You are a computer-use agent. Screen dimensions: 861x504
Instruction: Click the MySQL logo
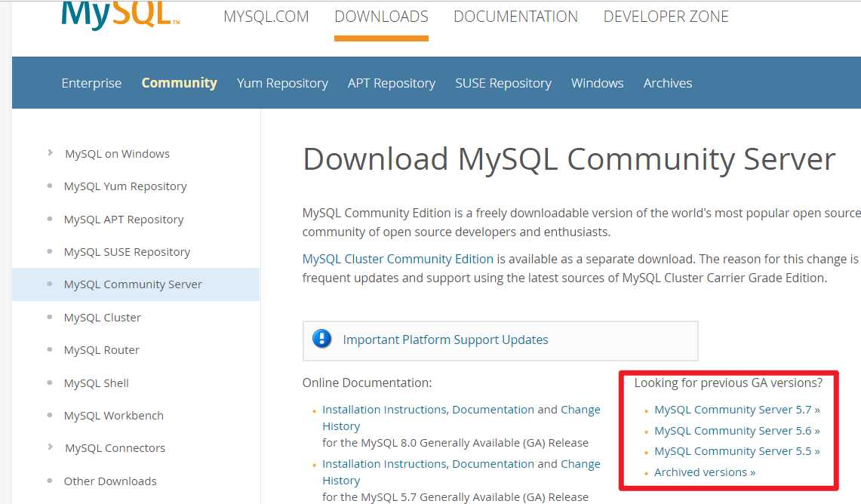(120, 15)
